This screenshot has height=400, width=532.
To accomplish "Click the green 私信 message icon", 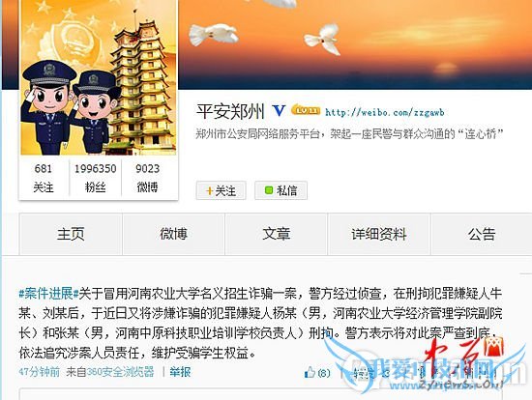I will (x=269, y=190).
